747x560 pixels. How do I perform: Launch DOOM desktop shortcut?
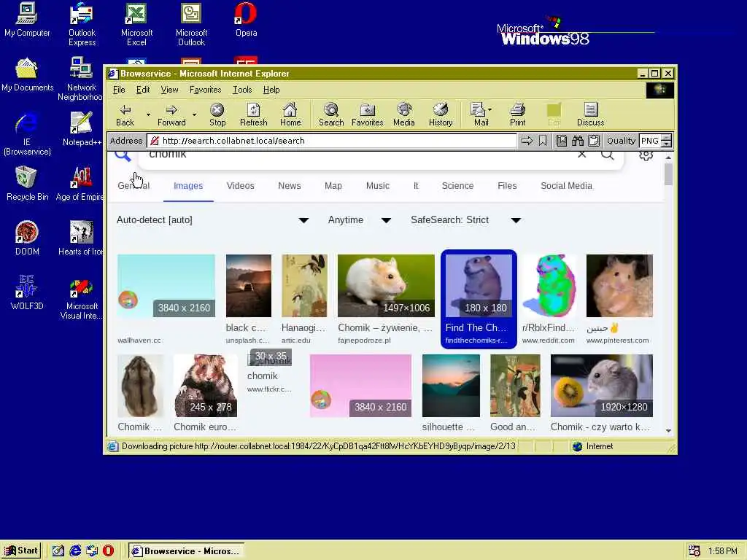(27, 238)
